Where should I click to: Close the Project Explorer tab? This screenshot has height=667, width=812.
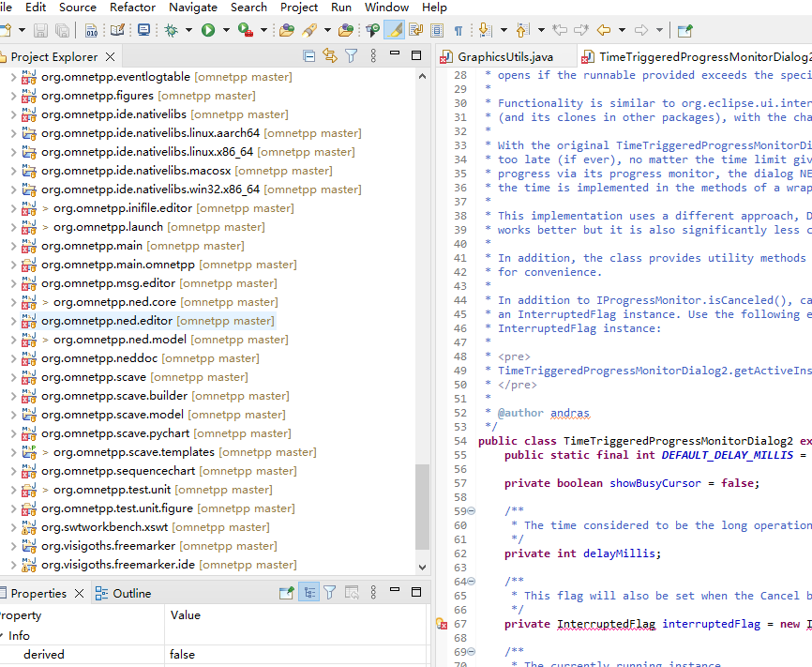111,56
